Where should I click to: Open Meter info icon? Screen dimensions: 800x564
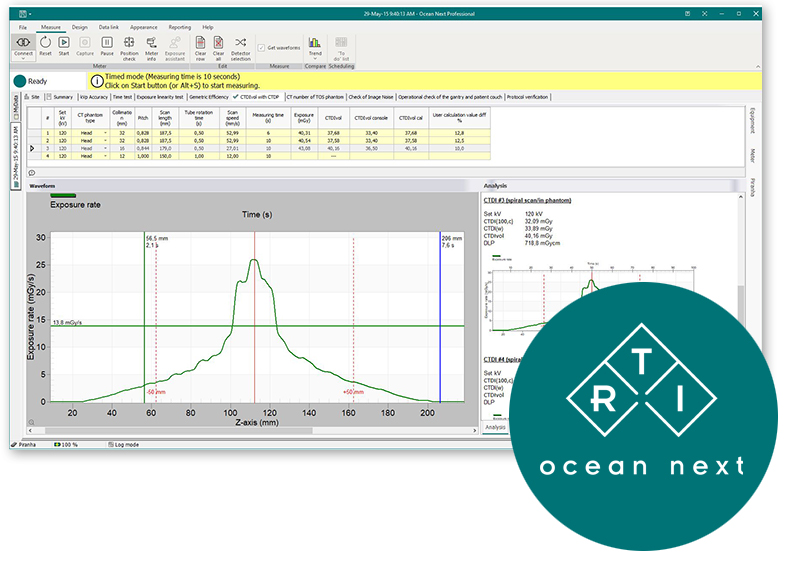coord(152,42)
